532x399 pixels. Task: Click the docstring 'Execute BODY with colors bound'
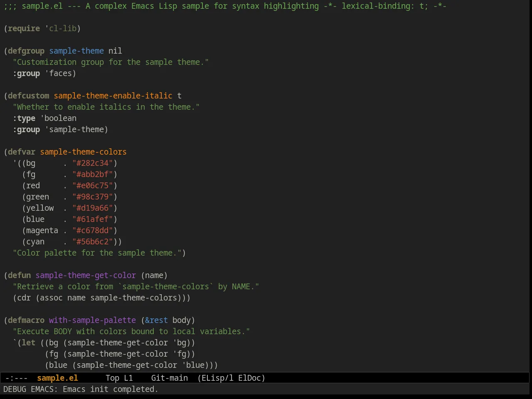(131, 331)
